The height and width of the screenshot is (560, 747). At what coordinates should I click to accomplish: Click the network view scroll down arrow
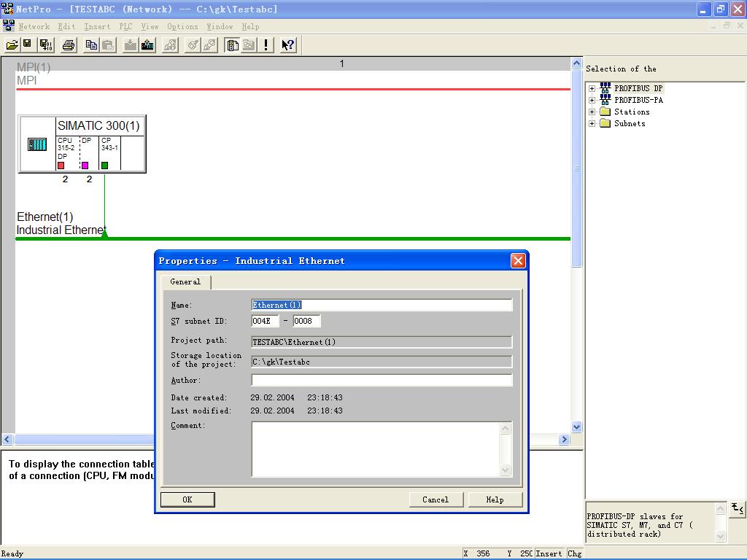(576, 427)
